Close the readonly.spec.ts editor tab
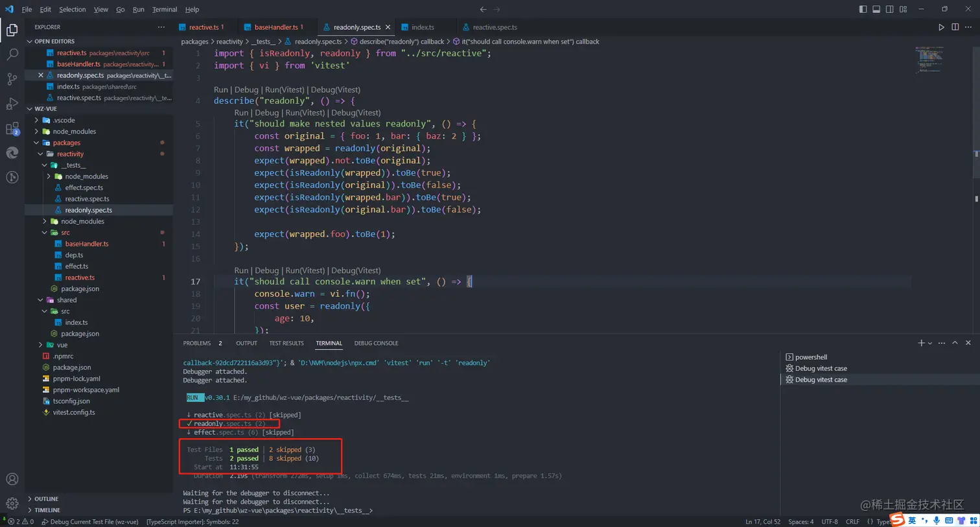The height and width of the screenshot is (527, 980). (x=388, y=27)
